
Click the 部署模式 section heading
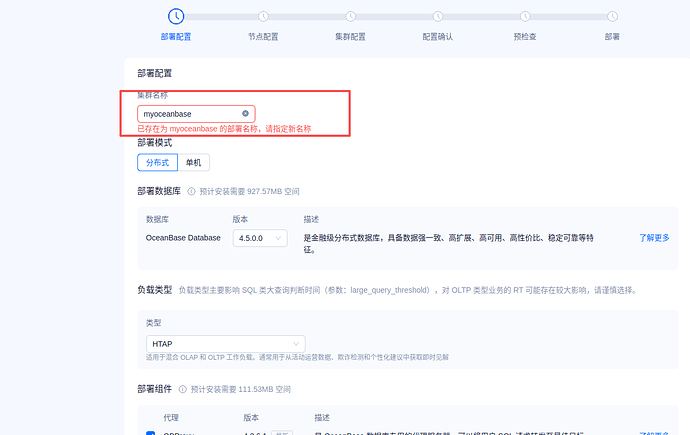[x=154, y=143]
